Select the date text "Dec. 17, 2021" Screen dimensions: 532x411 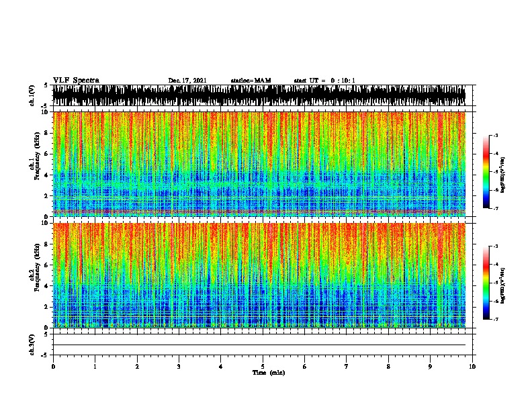point(187,81)
